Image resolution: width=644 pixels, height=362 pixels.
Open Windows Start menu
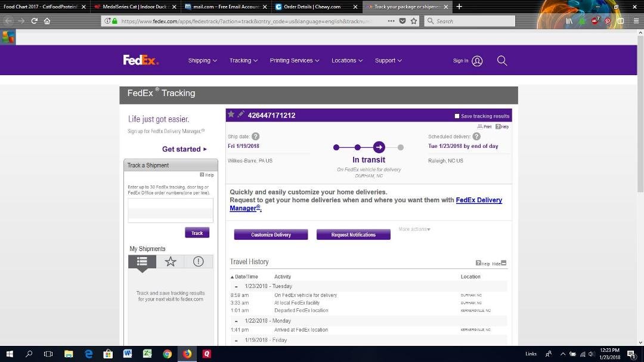click(x=10, y=354)
